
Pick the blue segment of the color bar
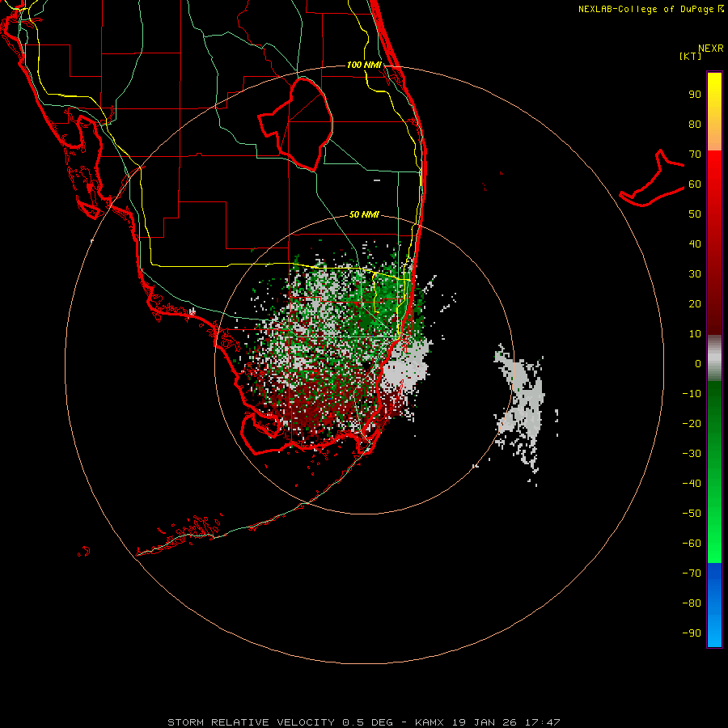click(714, 605)
